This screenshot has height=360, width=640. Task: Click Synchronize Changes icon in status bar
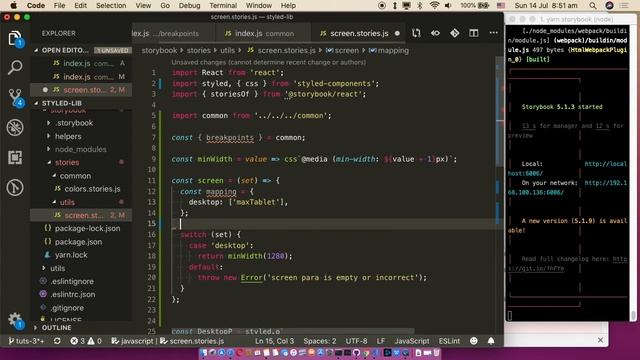tap(57, 341)
